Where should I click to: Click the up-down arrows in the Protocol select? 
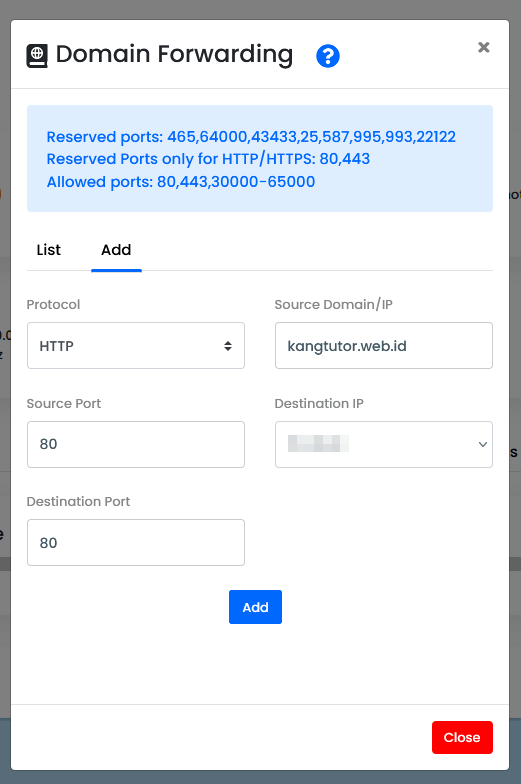click(228, 346)
